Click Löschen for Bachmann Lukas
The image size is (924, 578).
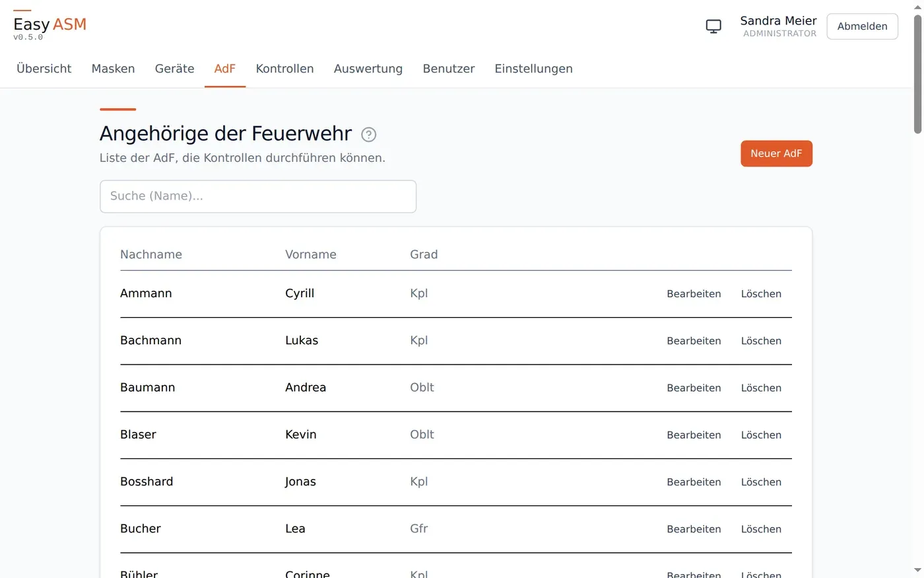[x=761, y=341]
